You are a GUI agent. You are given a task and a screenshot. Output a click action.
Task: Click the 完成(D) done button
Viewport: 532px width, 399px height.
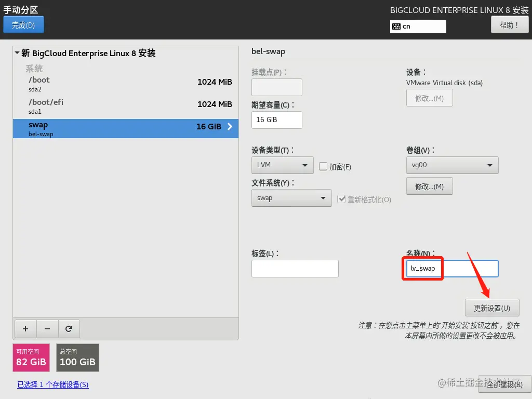click(23, 25)
